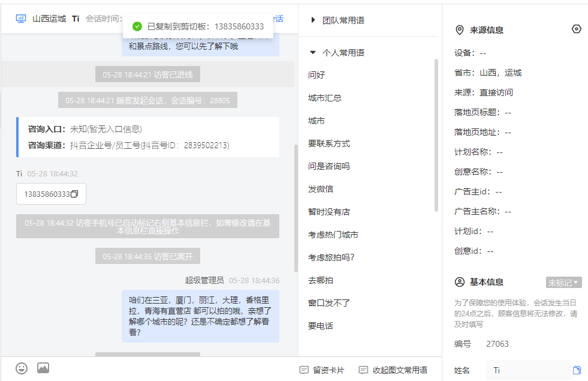The height and width of the screenshot is (381, 588).
Task: Click the 山西运城 visitor title in header
Action: coord(49,19)
